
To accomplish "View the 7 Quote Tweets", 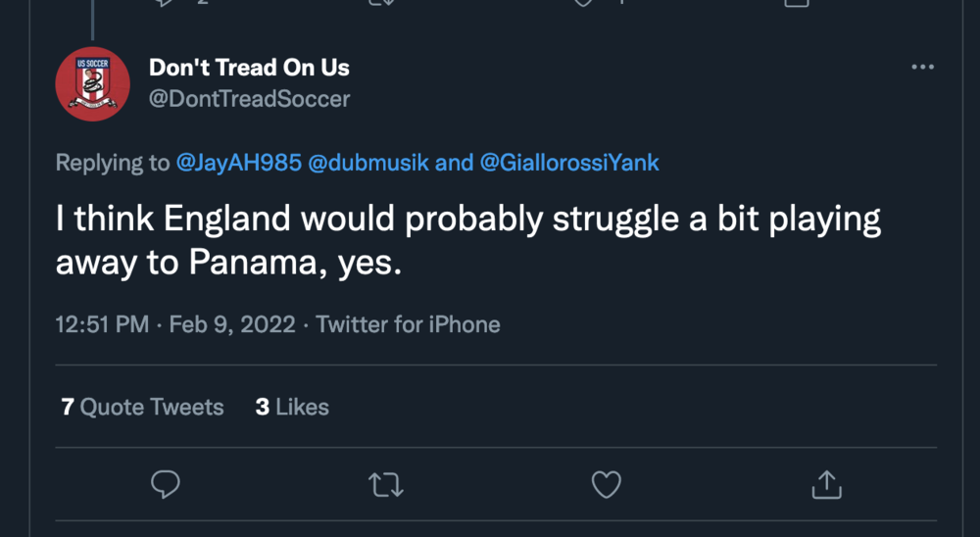I will (142, 407).
